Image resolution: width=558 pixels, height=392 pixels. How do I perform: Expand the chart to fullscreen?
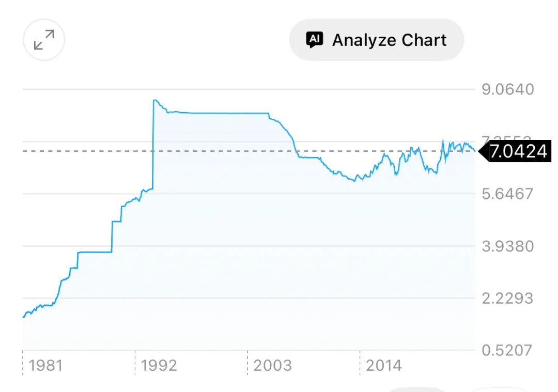(44, 40)
